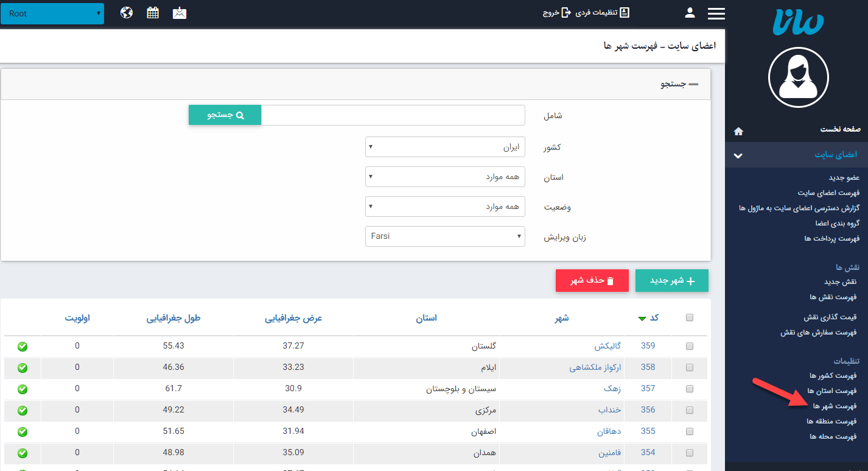Open the زبان ویرایش dropdown showing Farsi
The image size is (868, 471).
point(445,236)
